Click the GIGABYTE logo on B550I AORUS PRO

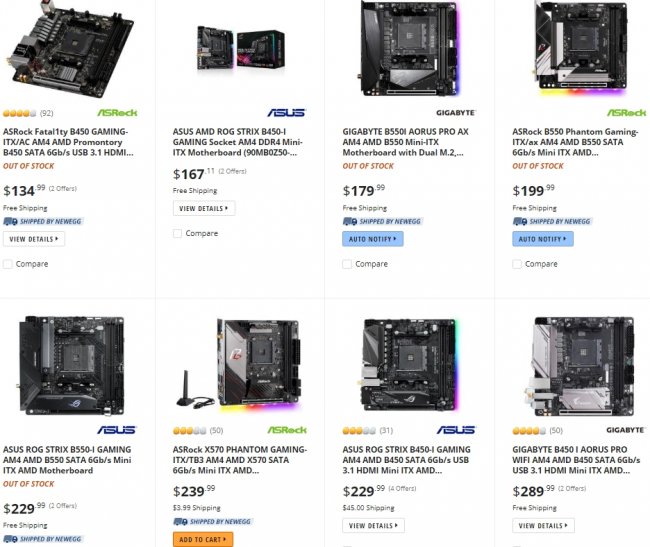pyautogui.click(x=455, y=113)
